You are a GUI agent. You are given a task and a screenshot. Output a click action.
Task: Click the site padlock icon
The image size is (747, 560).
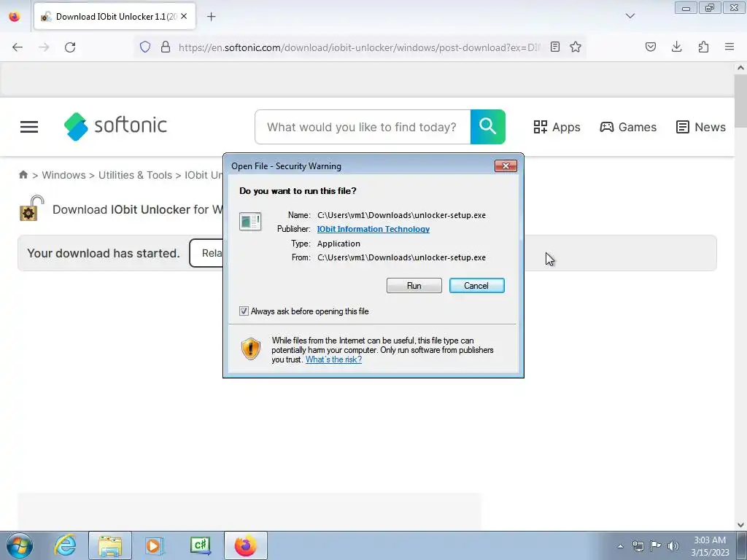(x=166, y=47)
